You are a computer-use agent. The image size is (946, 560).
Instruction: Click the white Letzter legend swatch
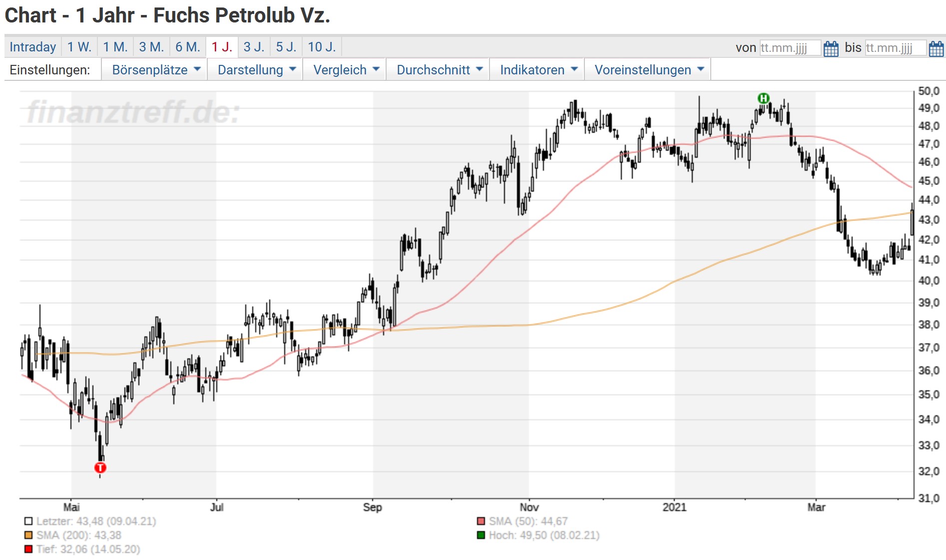[28, 521]
